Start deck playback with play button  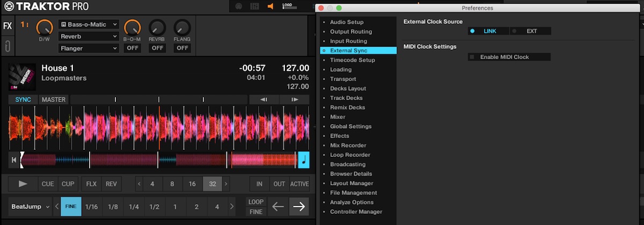[23, 184]
